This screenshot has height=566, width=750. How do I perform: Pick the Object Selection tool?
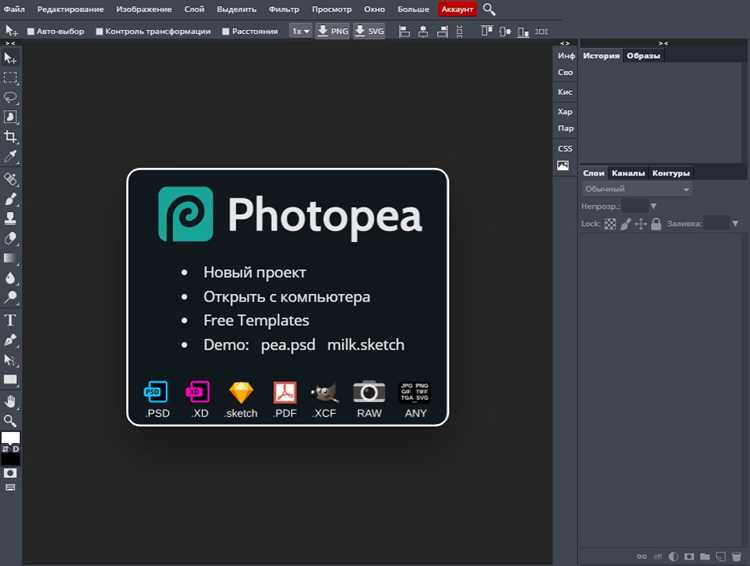[10, 117]
